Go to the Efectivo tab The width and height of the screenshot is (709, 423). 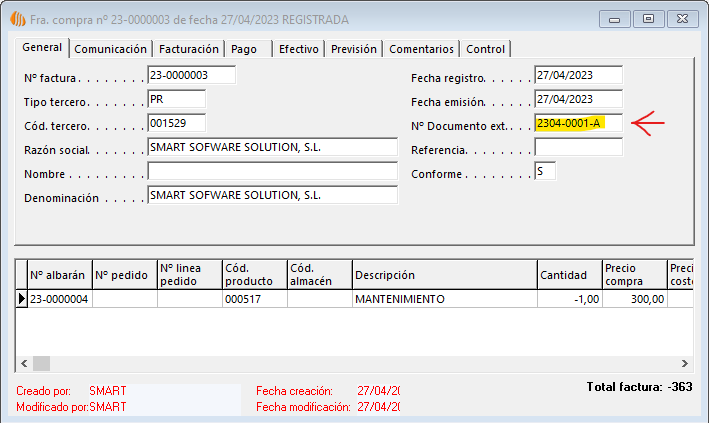pyautogui.click(x=298, y=49)
